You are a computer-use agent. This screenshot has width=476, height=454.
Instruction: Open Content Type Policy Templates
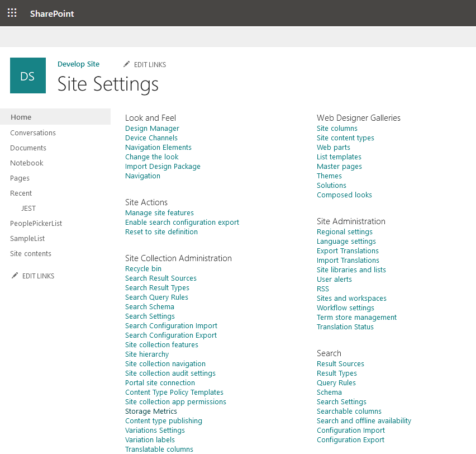tap(174, 392)
